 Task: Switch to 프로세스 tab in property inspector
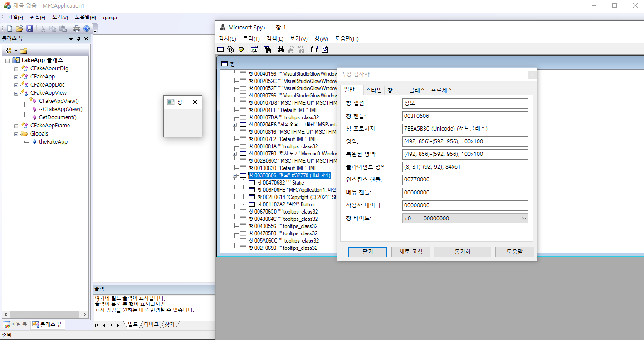[441, 90]
